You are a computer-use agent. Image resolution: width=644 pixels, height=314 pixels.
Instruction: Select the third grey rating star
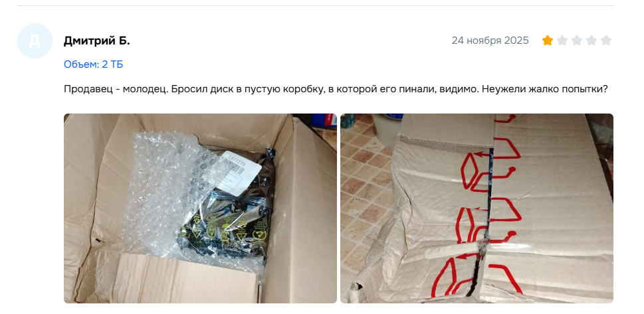click(x=577, y=40)
